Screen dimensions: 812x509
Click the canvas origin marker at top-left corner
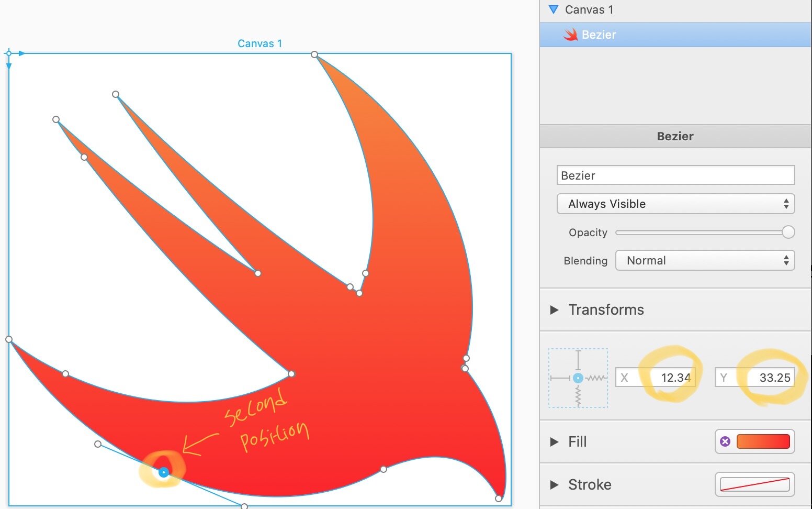tap(8, 53)
